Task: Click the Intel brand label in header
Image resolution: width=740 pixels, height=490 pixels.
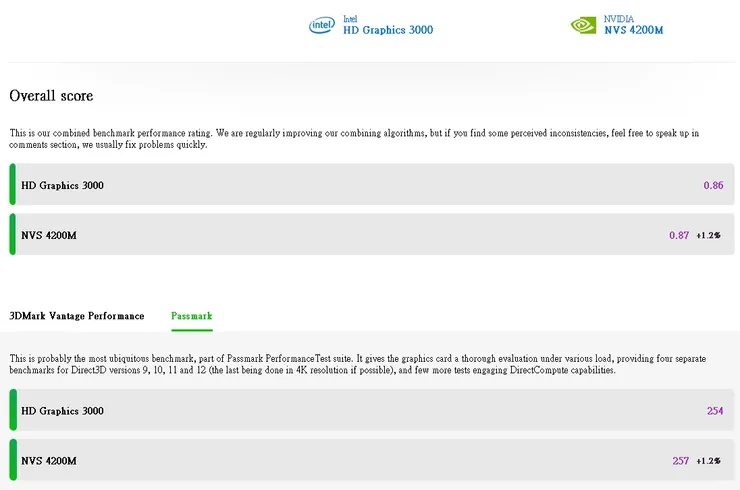Action: click(x=350, y=18)
